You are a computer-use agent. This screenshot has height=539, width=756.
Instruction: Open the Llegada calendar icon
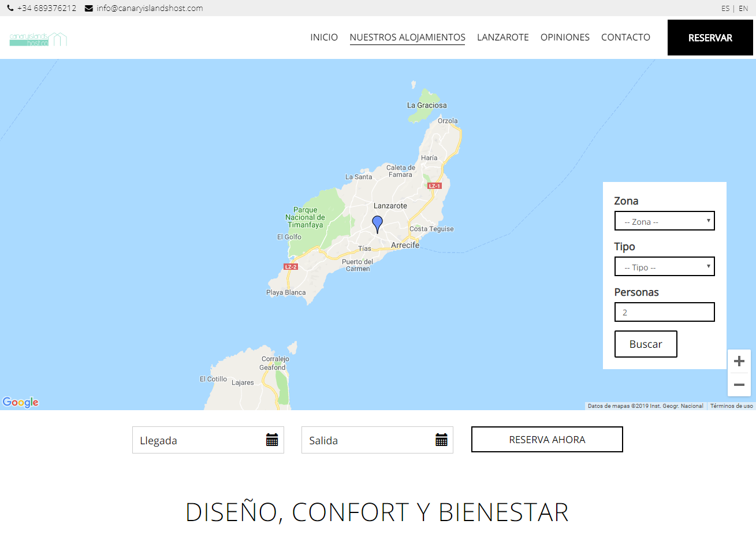pyautogui.click(x=272, y=440)
